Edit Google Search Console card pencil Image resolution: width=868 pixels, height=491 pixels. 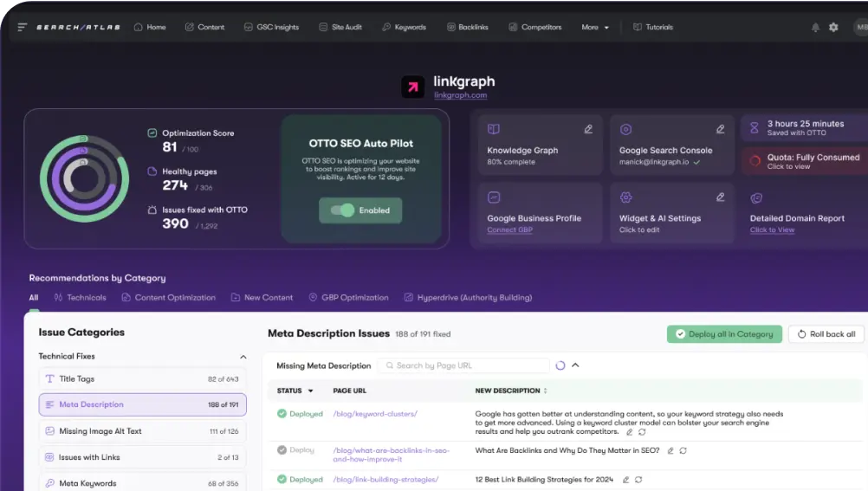pos(720,129)
